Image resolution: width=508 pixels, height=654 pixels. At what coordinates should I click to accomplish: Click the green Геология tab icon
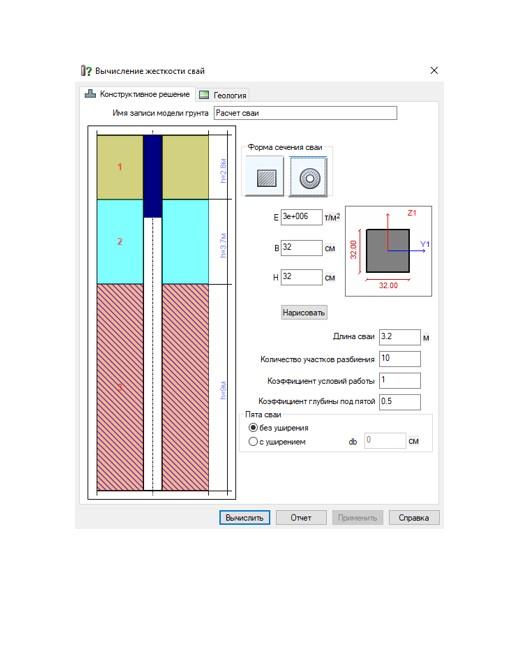coord(204,95)
